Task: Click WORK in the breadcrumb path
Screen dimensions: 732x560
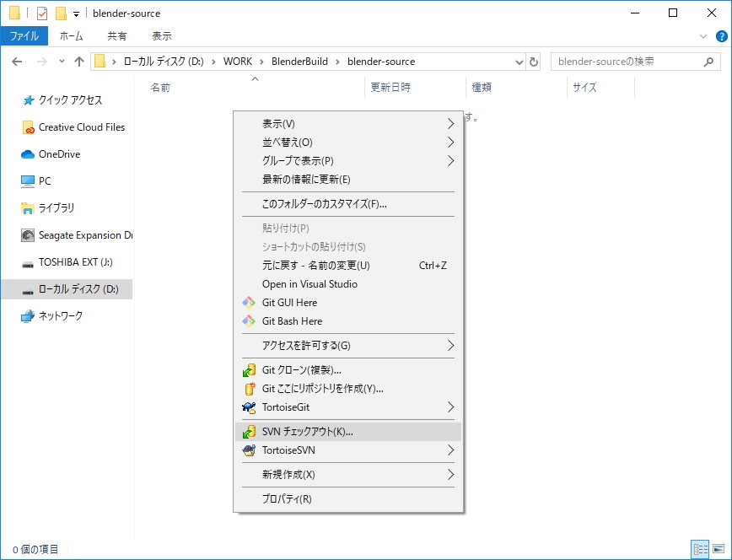Action: point(238,62)
